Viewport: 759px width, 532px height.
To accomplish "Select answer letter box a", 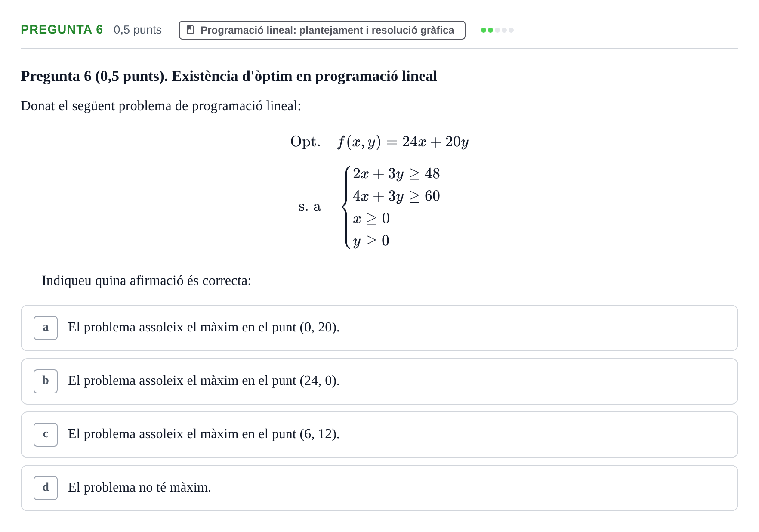I will coord(46,328).
